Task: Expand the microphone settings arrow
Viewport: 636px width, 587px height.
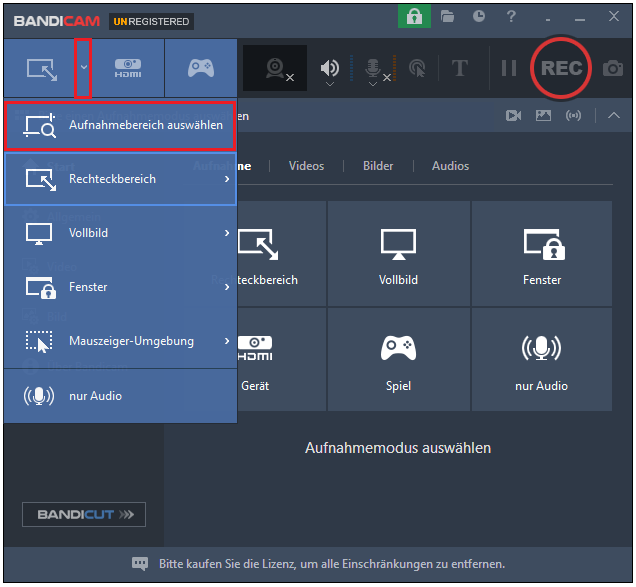Action: pyautogui.click(x=373, y=84)
